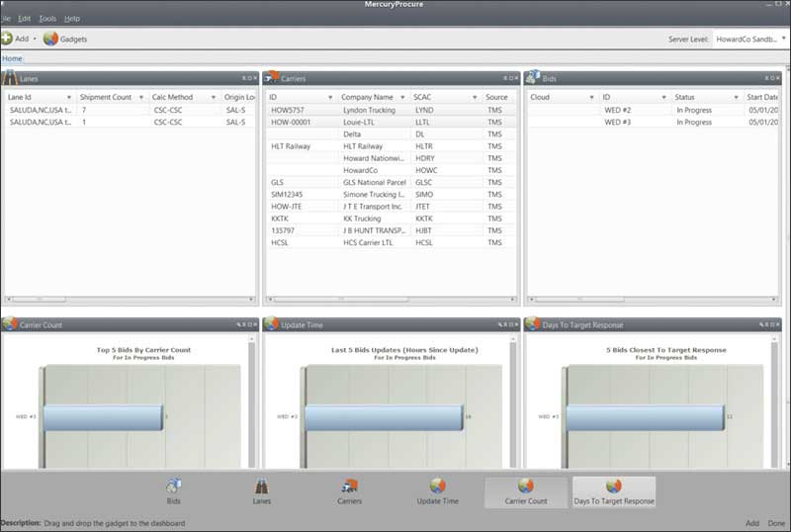791x532 pixels.
Task: Click Days To Target Response panel icon
Action: click(x=533, y=324)
